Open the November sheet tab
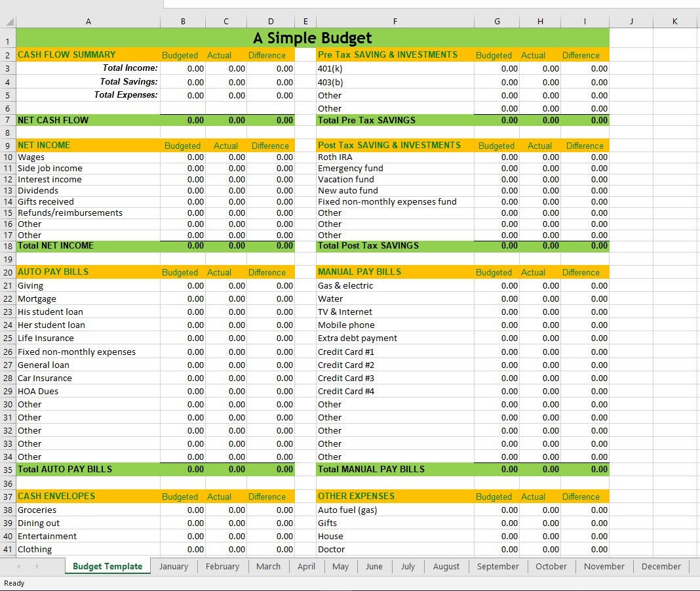Viewport: 700px width, 591px height. (x=604, y=567)
